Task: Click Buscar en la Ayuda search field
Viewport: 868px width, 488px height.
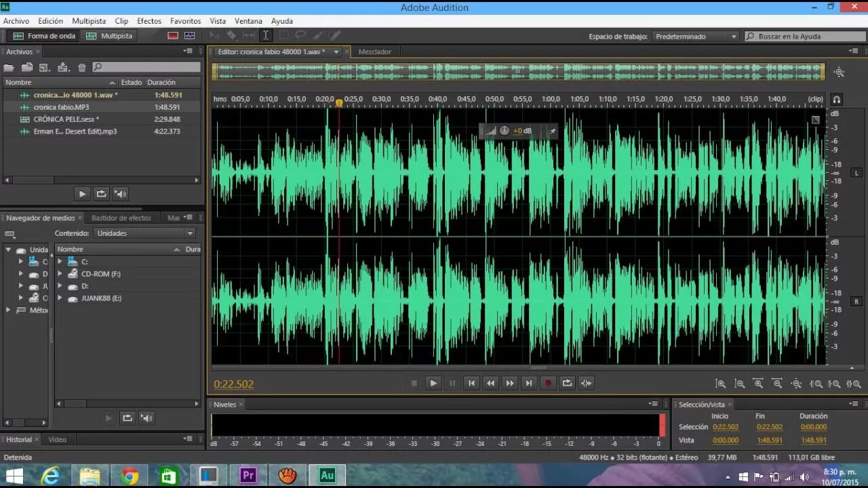Action: click(x=805, y=36)
